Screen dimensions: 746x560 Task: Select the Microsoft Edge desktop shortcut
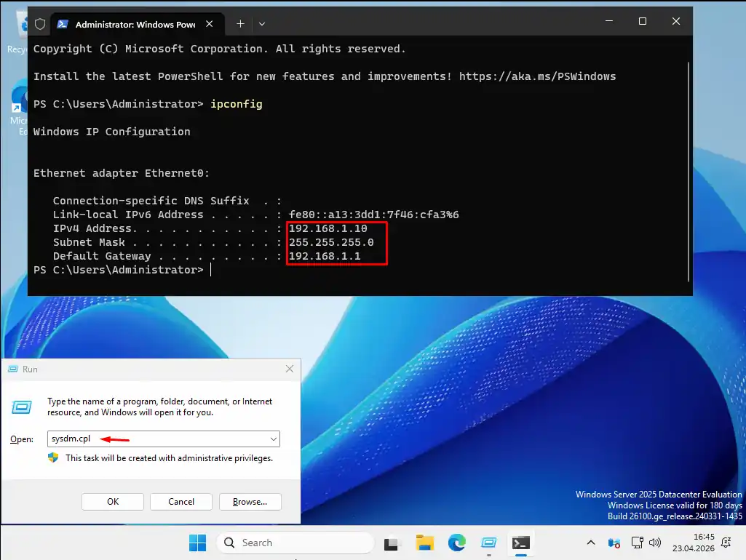click(19, 107)
